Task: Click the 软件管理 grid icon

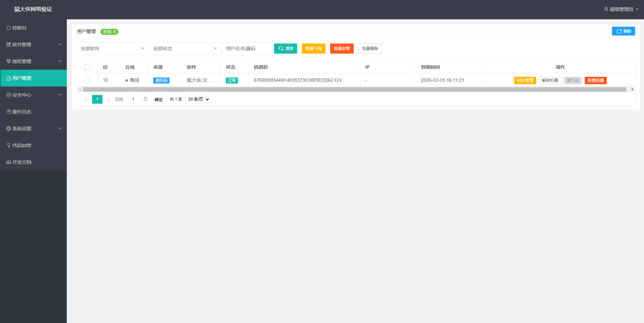Action: 9,45
